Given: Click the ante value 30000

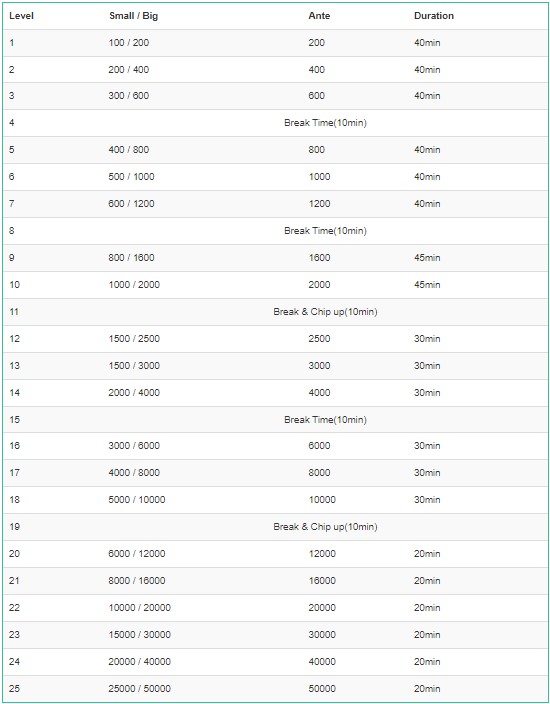Looking at the screenshot, I should (322, 634).
